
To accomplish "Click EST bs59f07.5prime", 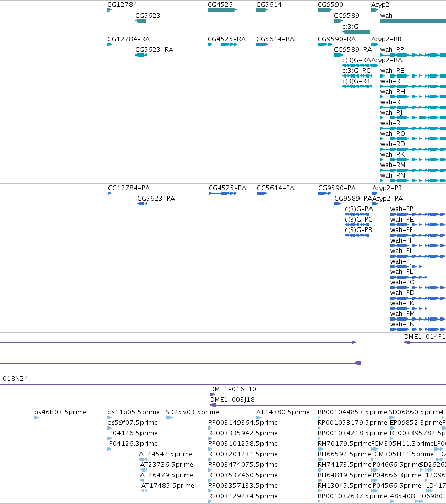I will coord(133,422).
